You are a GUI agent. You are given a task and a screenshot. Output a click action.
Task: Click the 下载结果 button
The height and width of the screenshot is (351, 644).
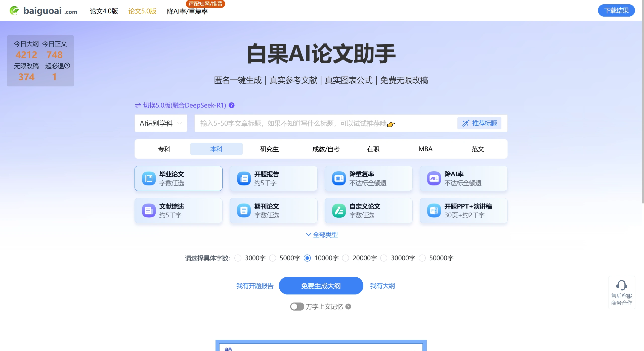point(616,10)
